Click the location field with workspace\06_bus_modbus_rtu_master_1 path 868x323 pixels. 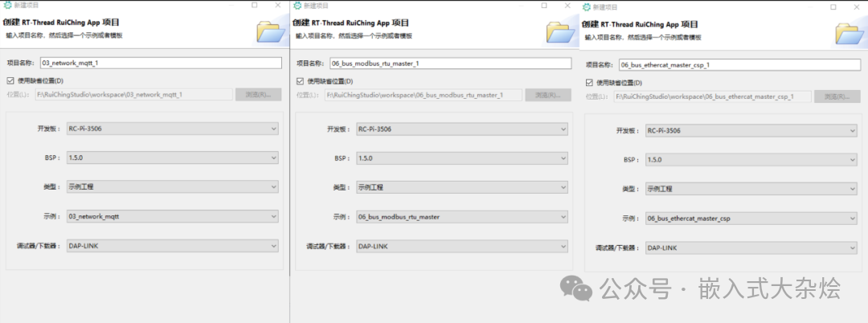click(424, 95)
